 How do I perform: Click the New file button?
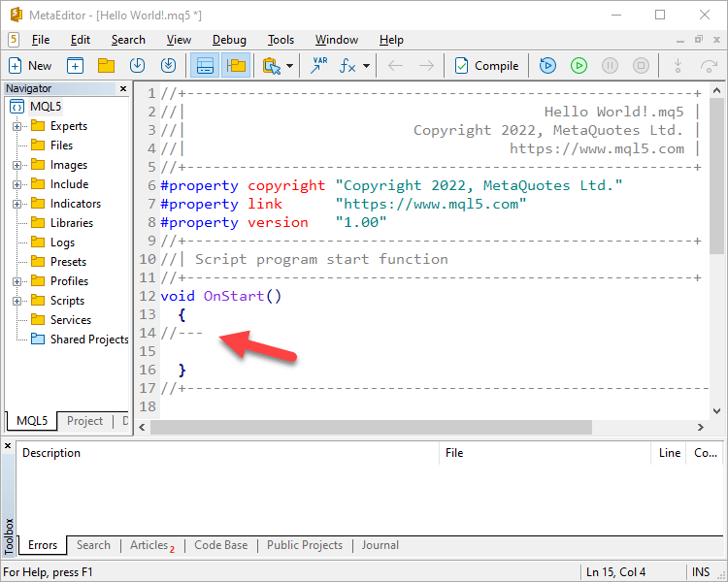(30, 66)
